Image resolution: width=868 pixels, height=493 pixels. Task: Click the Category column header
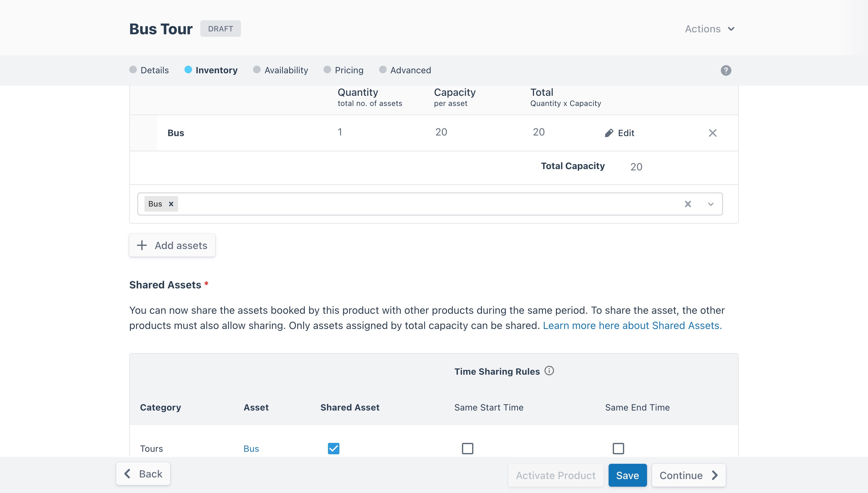pos(161,407)
